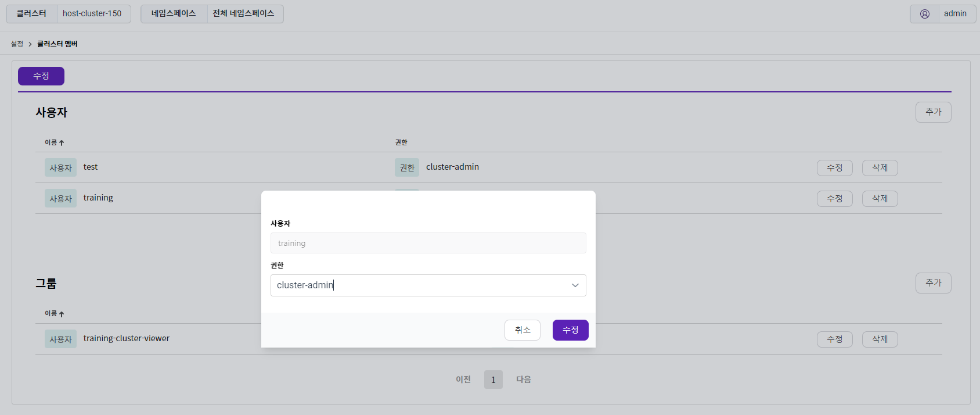
Task: Click 수정 for the training user row
Action: click(835, 199)
